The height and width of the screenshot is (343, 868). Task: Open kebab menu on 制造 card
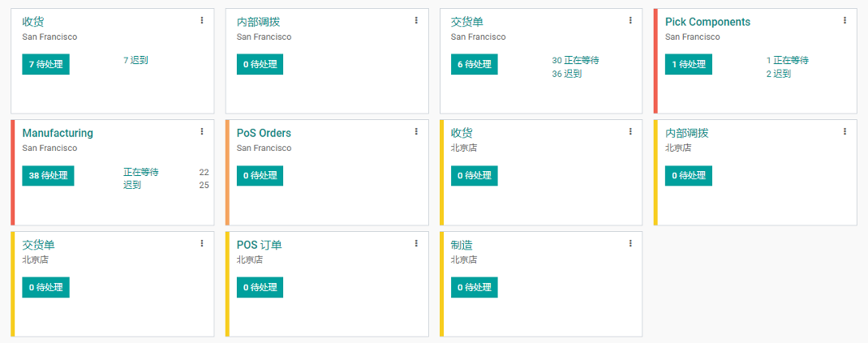tap(630, 243)
